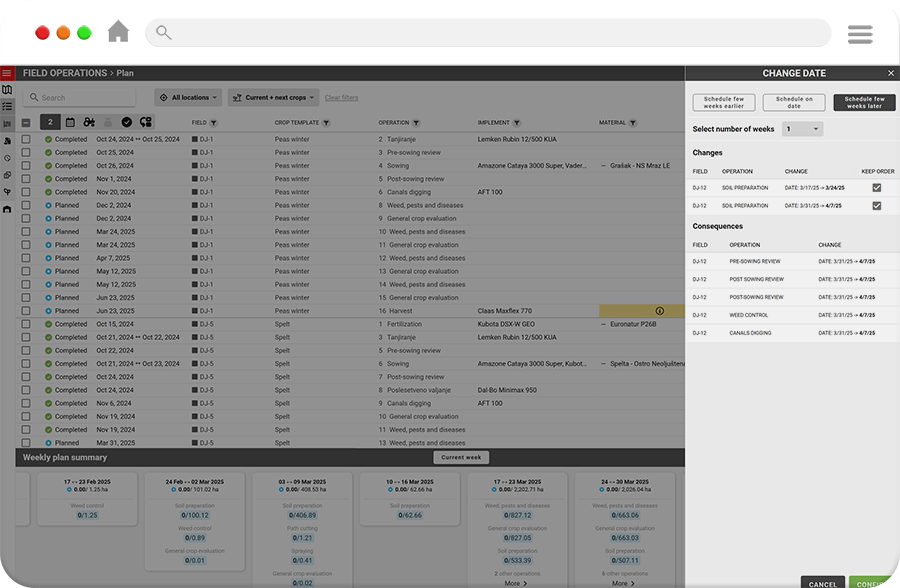
Task: Open the map view sidebar icon
Action: 7,90
